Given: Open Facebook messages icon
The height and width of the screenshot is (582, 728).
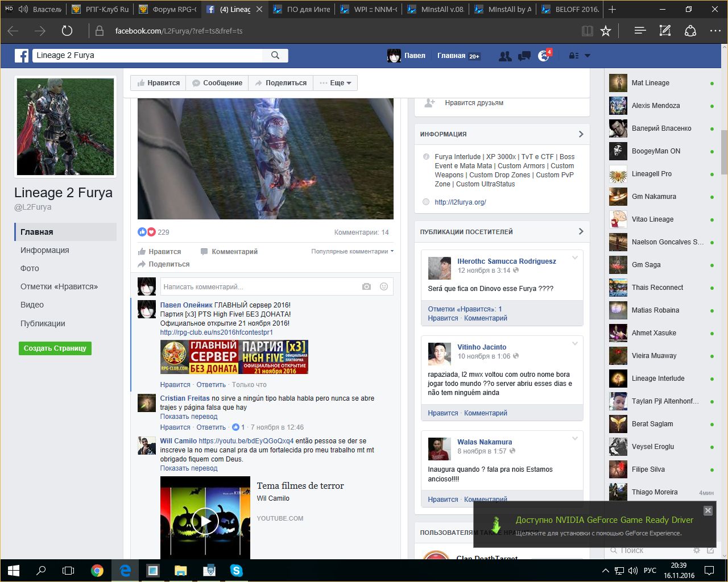Looking at the screenshot, I should click(524, 56).
